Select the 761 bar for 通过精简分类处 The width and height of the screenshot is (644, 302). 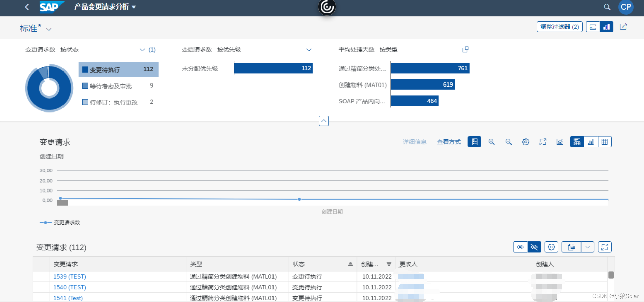pos(430,68)
